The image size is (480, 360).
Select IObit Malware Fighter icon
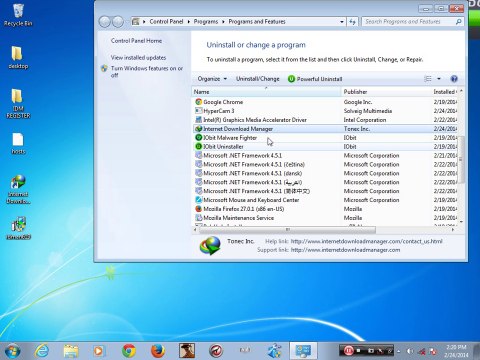(199, 138)
